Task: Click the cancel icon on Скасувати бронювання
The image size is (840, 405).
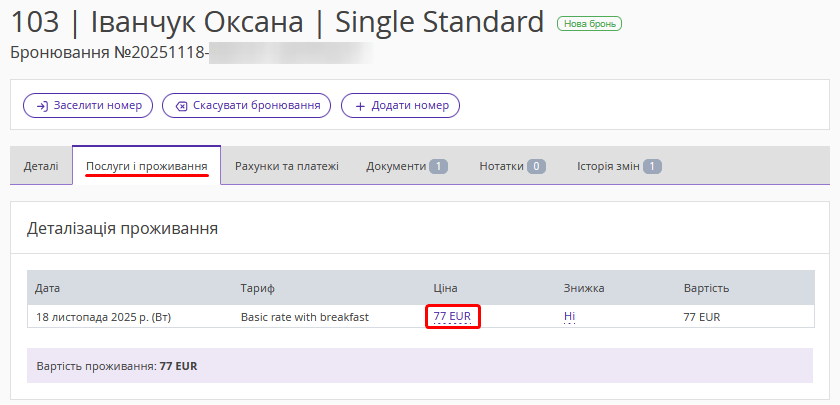Action: (181, 105)
